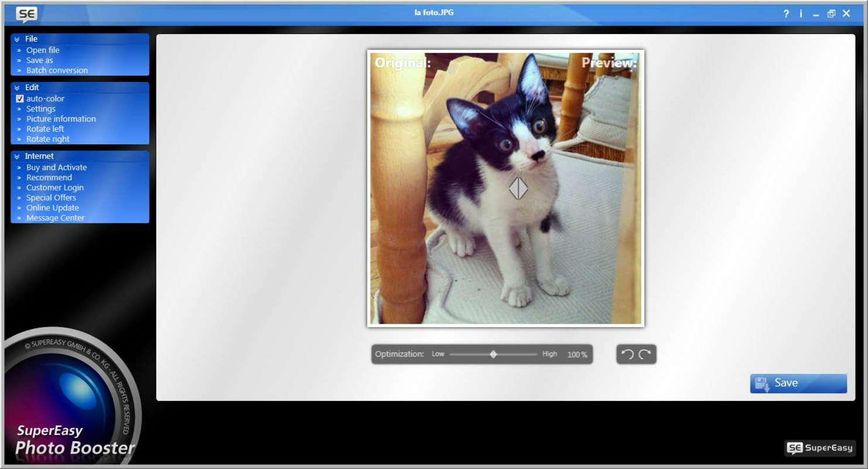This screenshot has width=868, height=469.
Task: Open help with the question mark icon
Action: coord(786,13)
